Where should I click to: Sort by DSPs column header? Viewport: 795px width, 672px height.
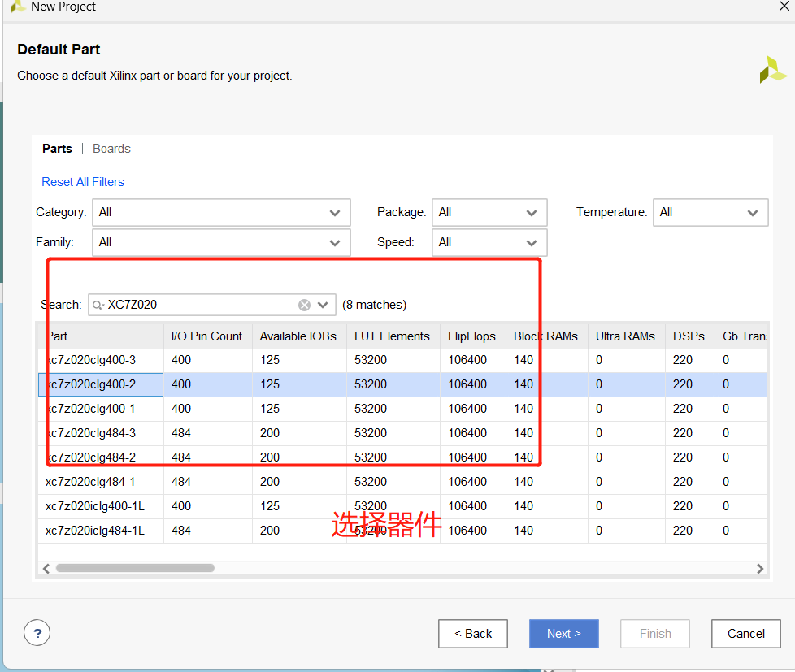pyautogui.click(x=689, y=336)
